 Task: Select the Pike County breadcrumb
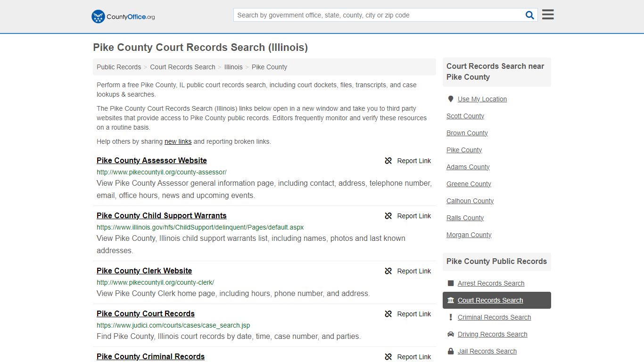point(269,67)
